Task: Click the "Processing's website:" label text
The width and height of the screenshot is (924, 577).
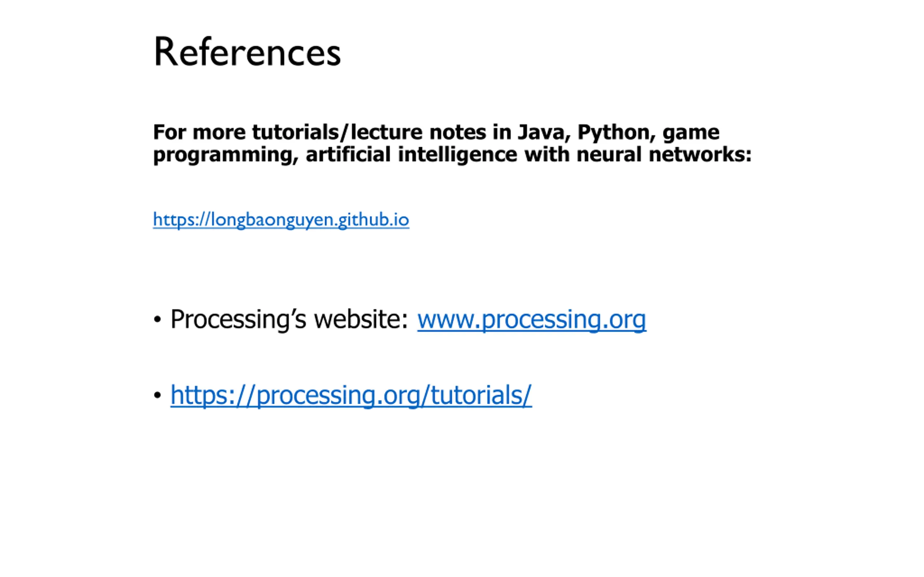Action: [289, 320]
